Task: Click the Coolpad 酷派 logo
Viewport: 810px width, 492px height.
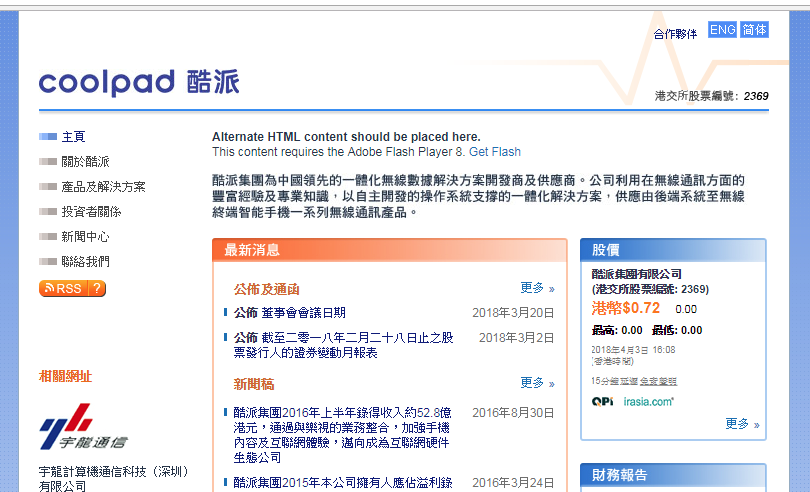Action: pyautogui.click(x=138, y=82)
